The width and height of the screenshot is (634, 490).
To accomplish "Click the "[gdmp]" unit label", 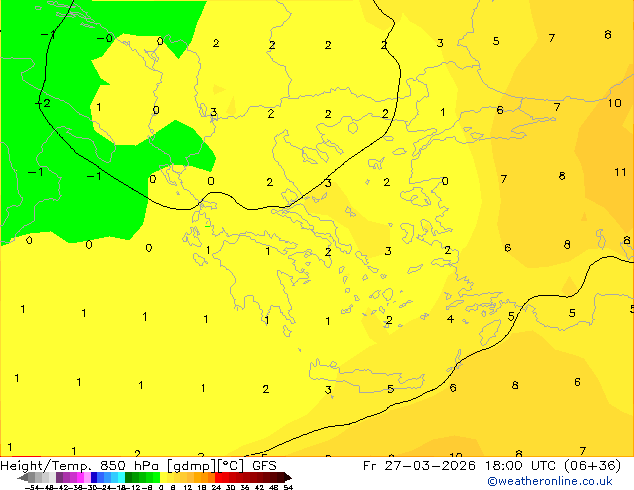I will tap(192, 466).
